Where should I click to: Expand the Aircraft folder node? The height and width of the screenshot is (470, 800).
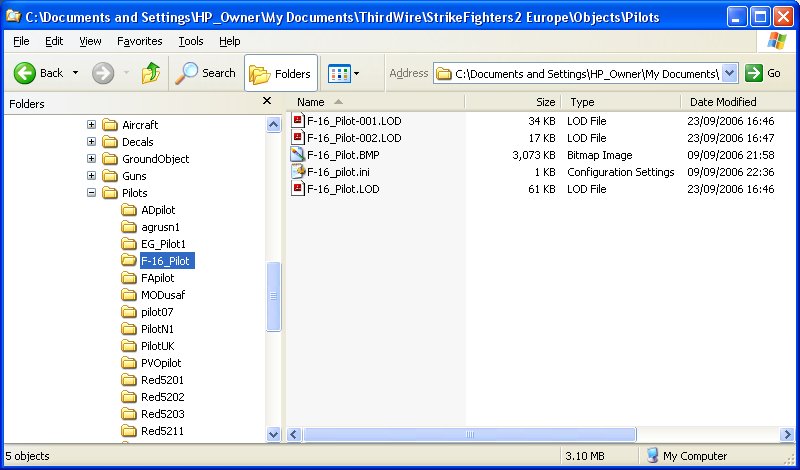(x=91, y=125)
